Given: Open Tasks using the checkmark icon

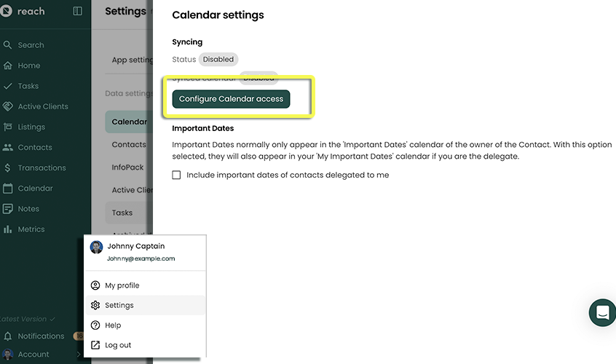Looking at the screenshot, I should tap(8, 86).
